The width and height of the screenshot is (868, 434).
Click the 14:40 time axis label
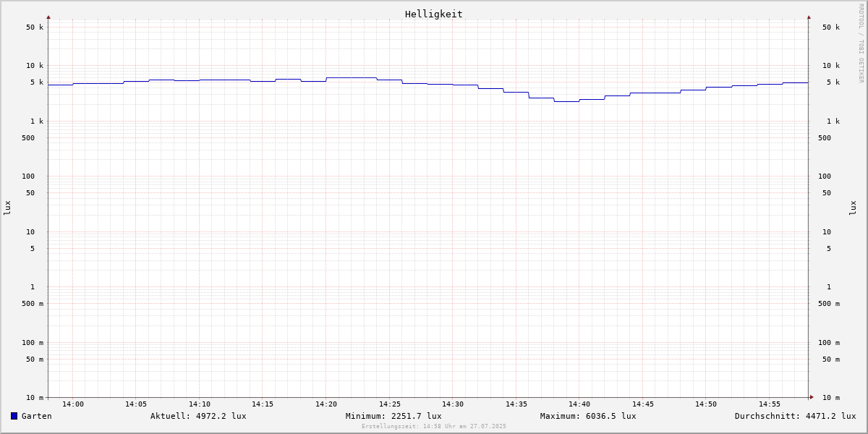pyautogui.click(x=579, y=404)
